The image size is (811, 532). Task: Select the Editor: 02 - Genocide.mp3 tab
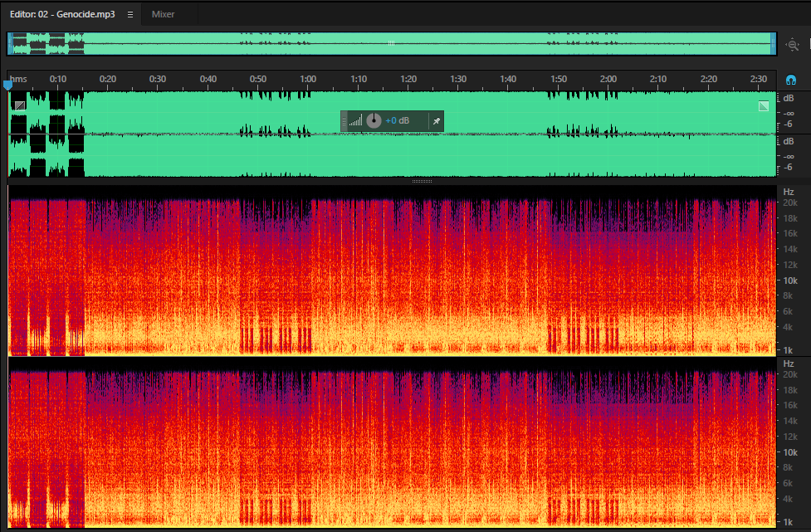[x=62, y=14]
